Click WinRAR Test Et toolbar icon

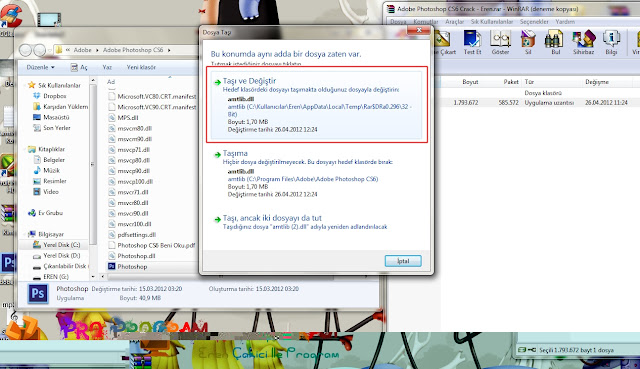[472, 42]
